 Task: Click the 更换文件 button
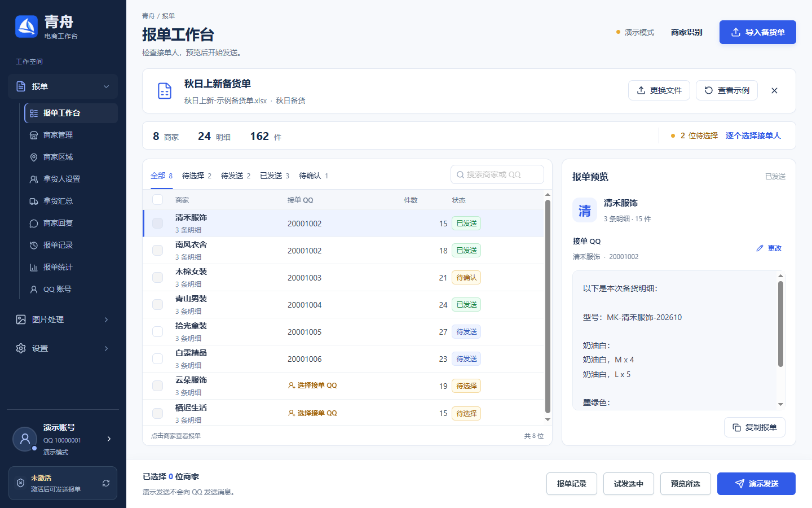659,90
